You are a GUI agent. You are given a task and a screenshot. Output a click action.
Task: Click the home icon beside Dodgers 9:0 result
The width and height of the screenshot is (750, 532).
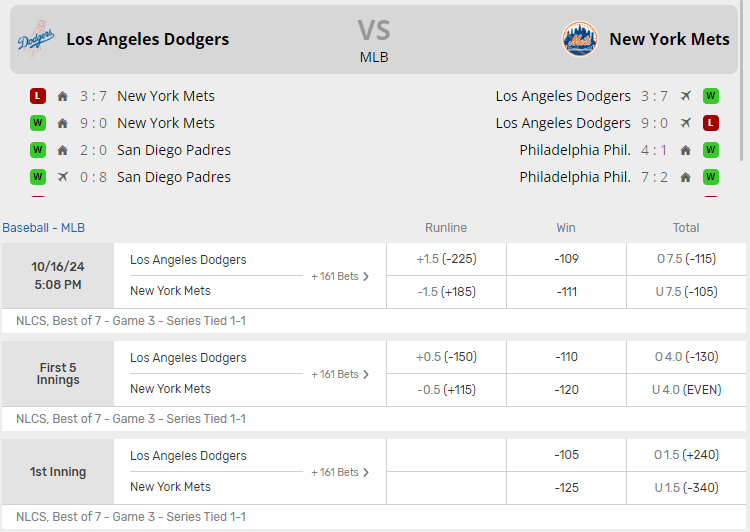click(x=63, y=123)
